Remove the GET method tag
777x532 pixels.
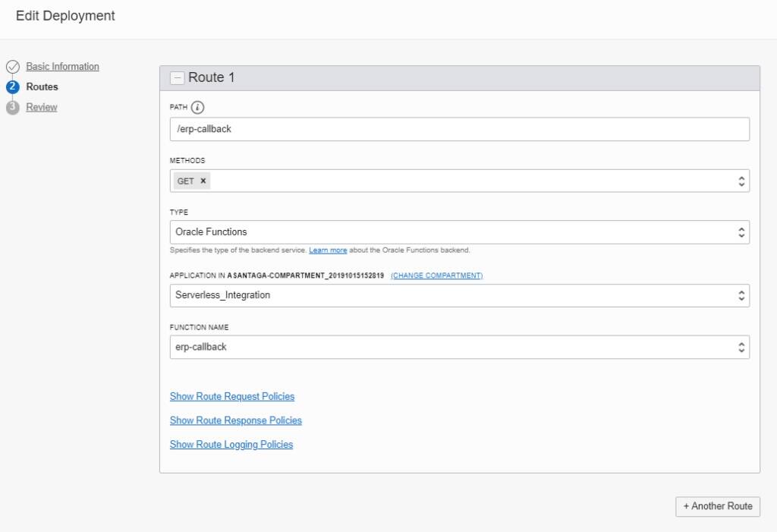[201, 181]
